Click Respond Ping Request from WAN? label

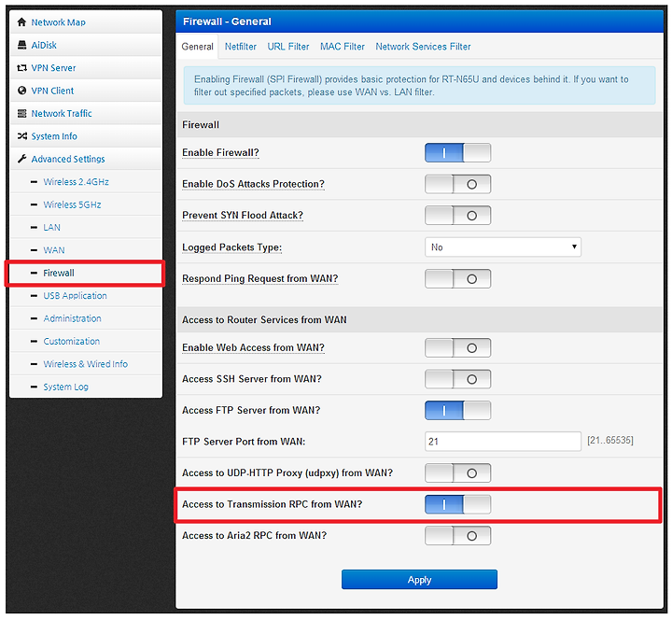260,278
